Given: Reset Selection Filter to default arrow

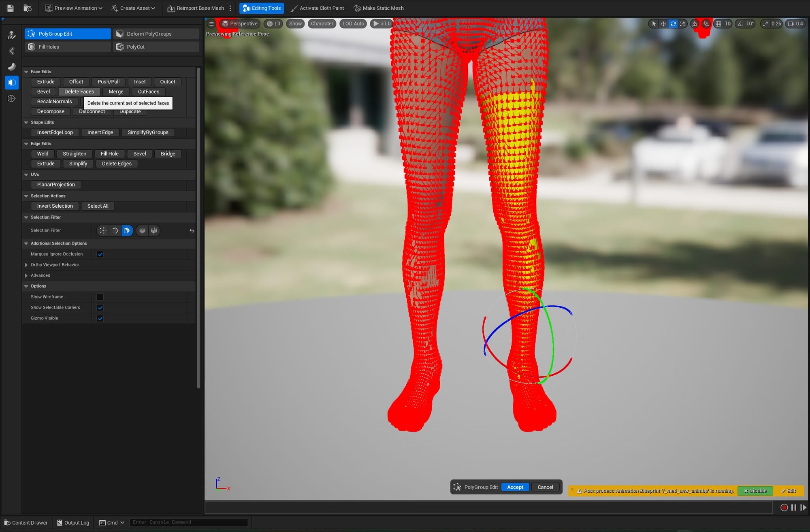Looking at the screenshot, I should point(192,231).
